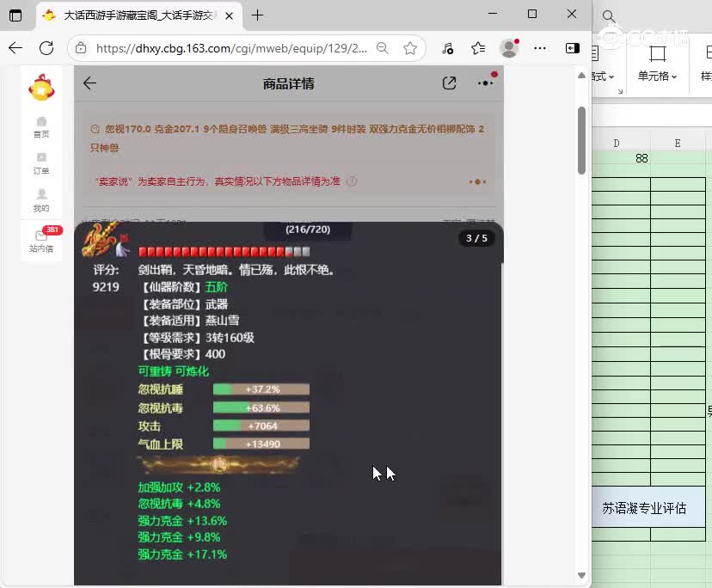Toggle the browser sidebar panel icon
The width and height of the screenshot is (712, 588).
point(572,48)
